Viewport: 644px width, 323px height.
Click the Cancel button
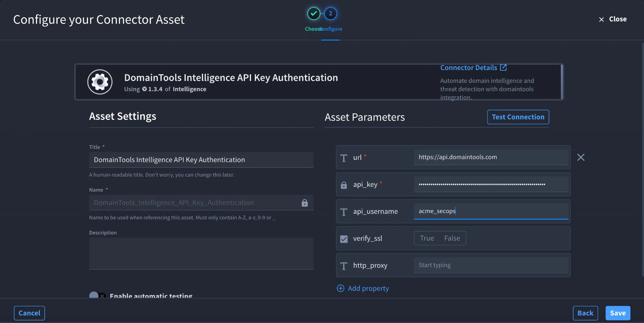coord(29,313)
